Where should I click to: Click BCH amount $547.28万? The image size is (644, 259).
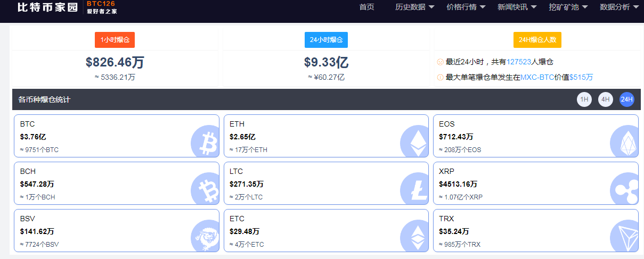click(x=37, y=184)
